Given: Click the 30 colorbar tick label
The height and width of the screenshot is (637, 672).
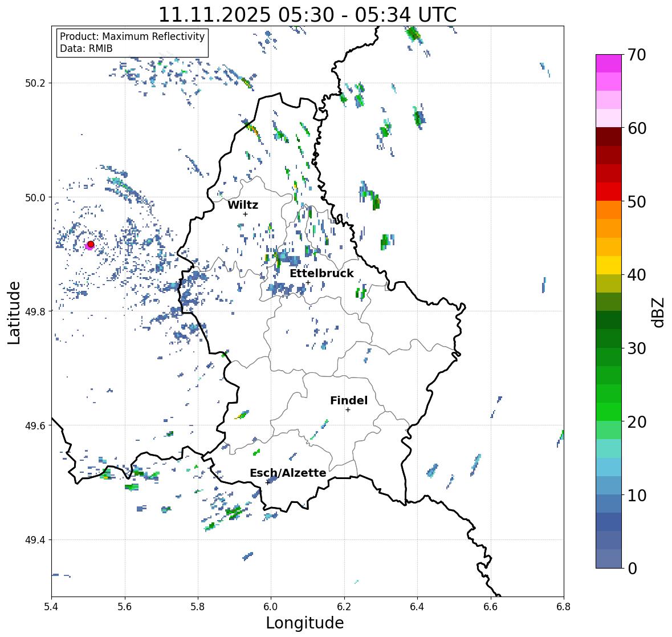Looking at the screenshot, I should tap(637, 348).
